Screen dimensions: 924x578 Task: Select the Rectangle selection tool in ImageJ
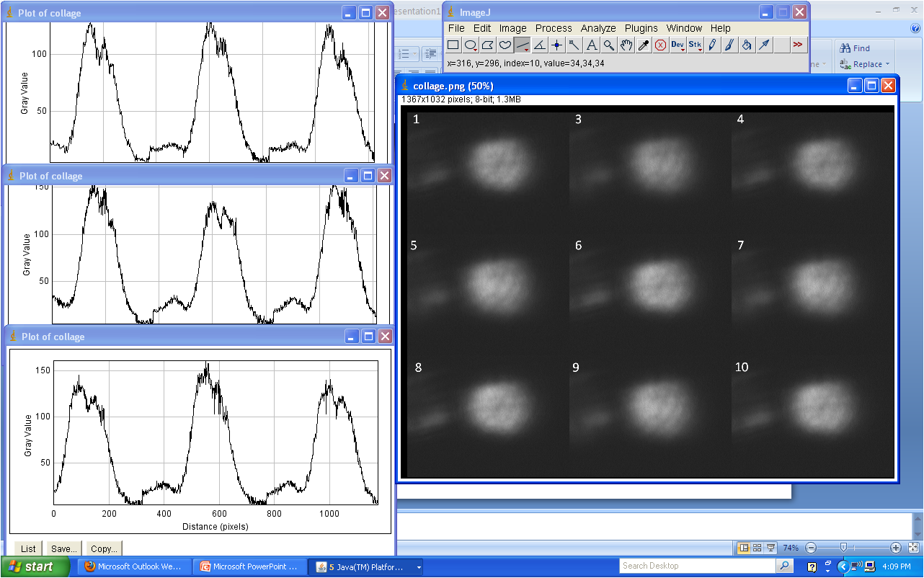[453, 45]
